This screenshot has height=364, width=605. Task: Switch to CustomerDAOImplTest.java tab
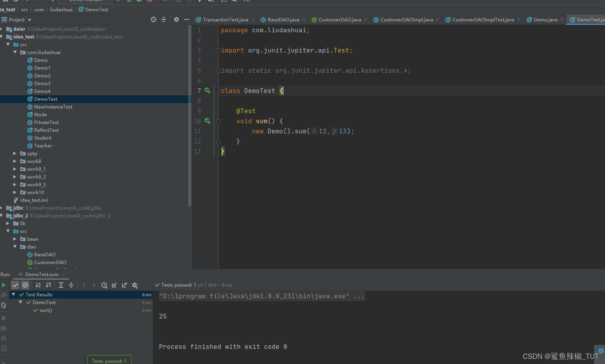[x=483, y=19]
